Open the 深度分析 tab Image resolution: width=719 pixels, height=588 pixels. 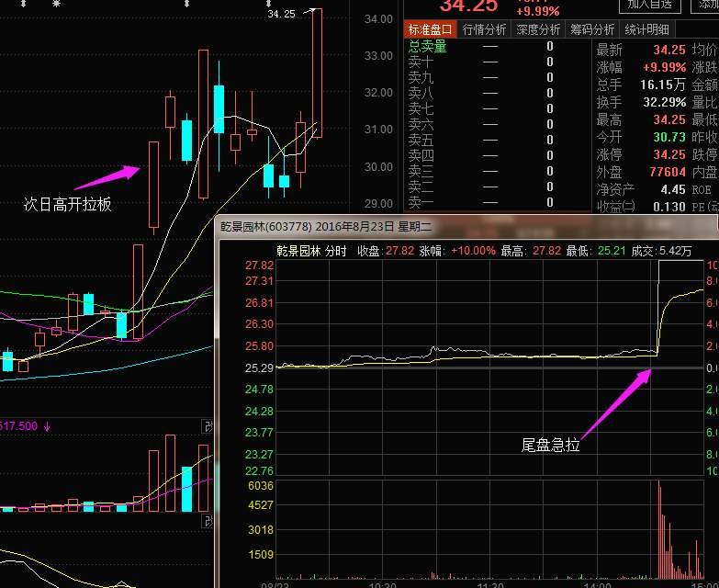pyautogui.click(x=537, y=29)
